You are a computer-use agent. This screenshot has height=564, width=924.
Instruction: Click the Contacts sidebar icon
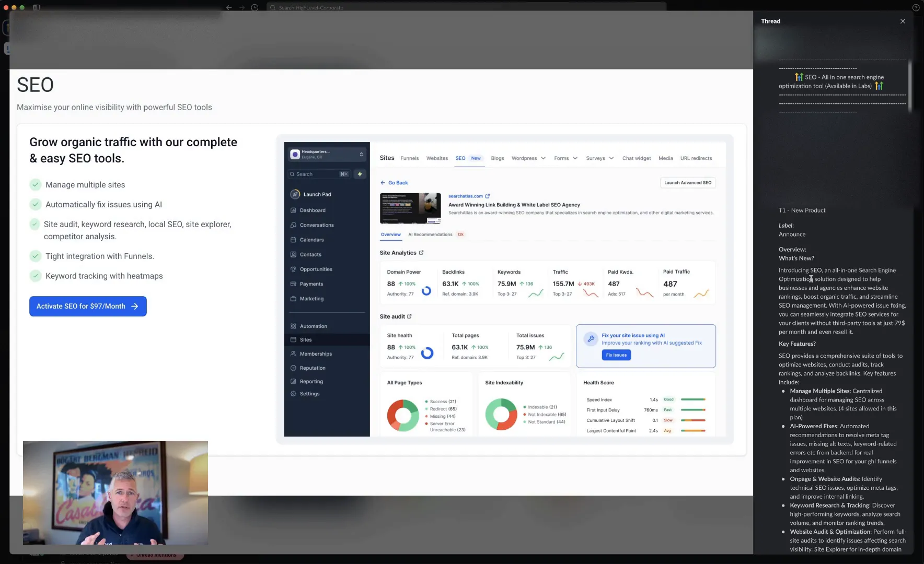(294, 254)
